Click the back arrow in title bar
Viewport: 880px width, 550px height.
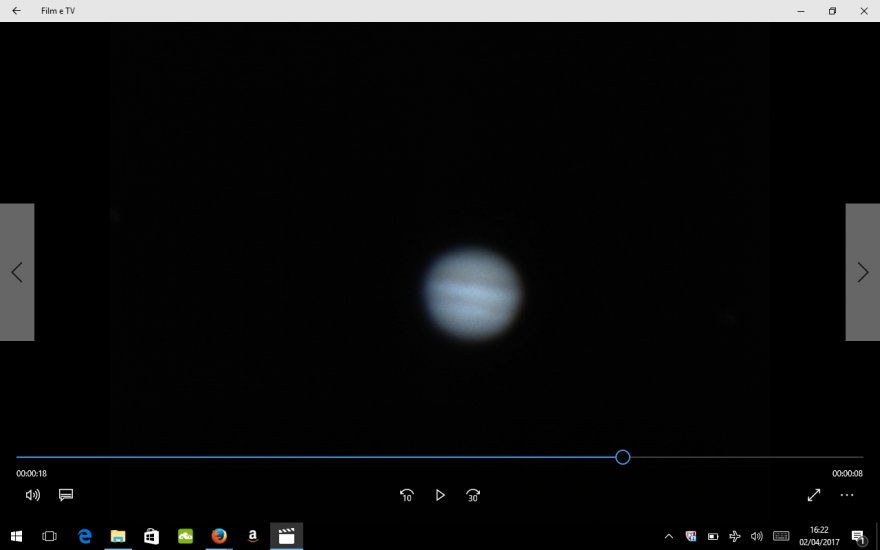[16, 11]
